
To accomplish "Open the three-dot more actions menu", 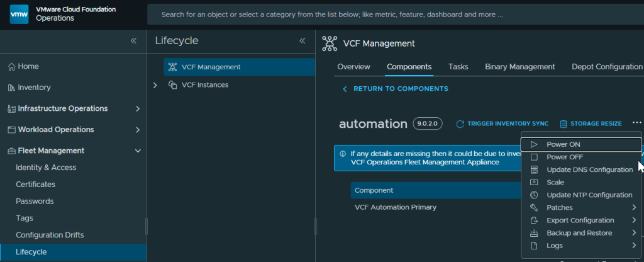I will coord(636,123).
